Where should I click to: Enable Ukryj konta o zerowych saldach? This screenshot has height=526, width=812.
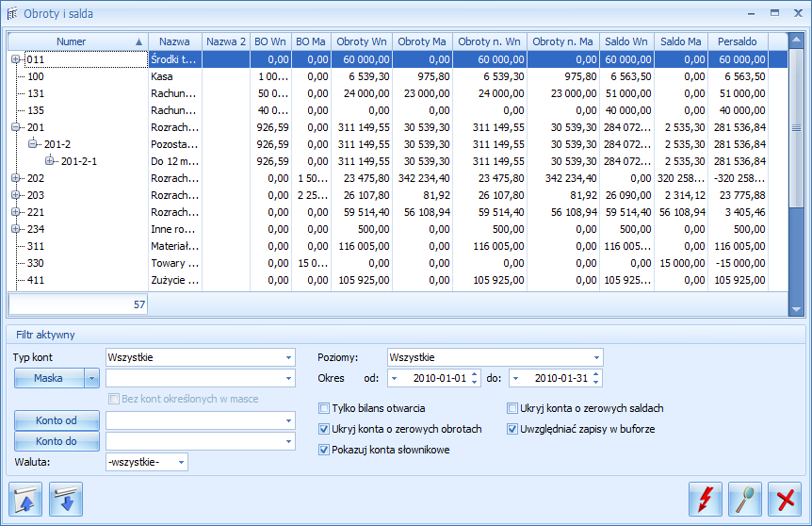(x=512, y=408)
